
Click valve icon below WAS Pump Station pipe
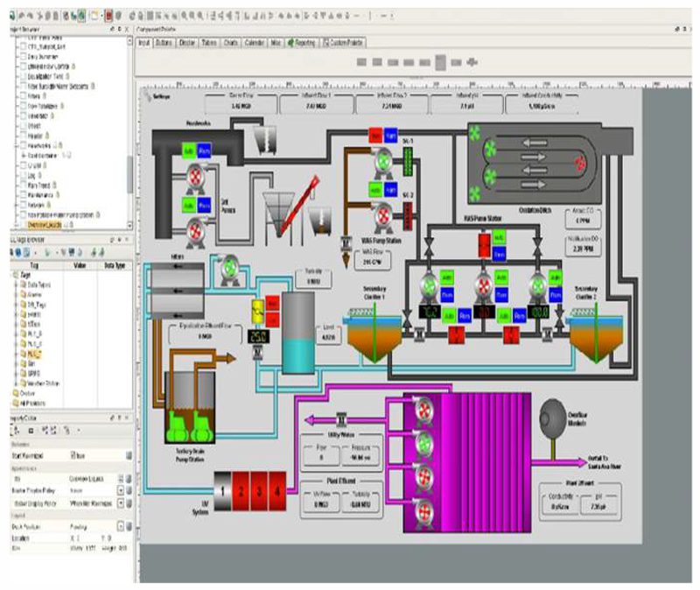345,243
